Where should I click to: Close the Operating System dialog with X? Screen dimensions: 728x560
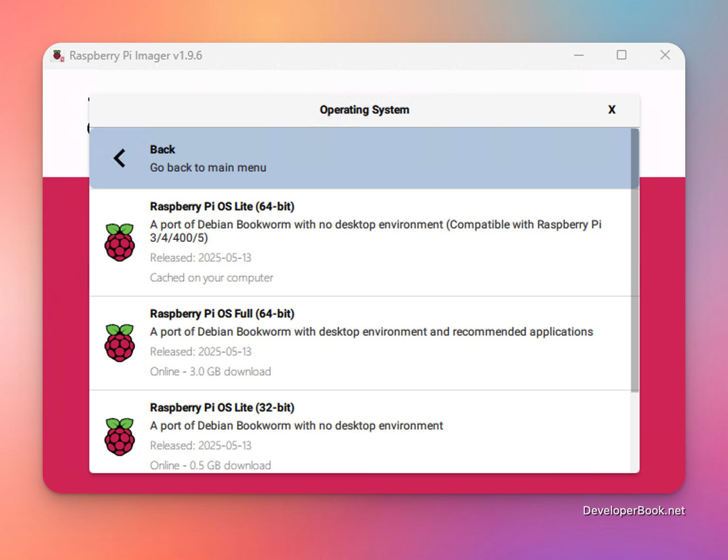pyautogui.click(x=612, y=110)
